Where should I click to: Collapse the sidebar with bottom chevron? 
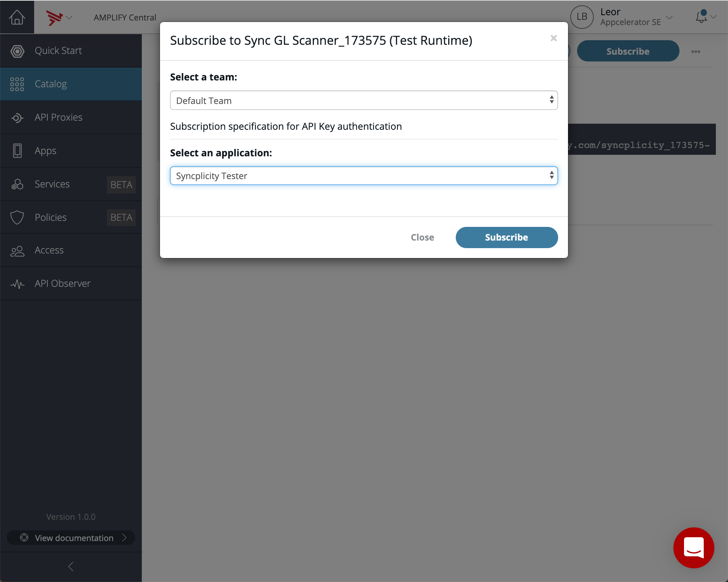click(x=71, y=566)
